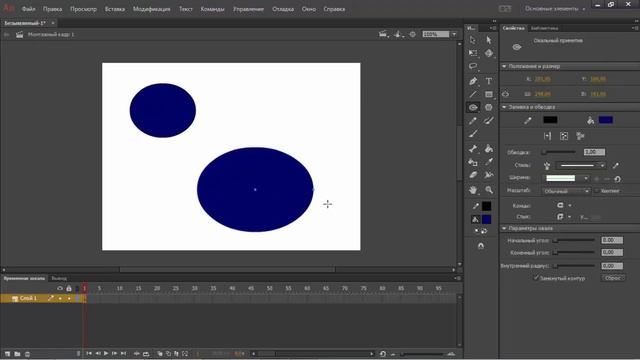Screen dimensions: 640x360
Task: Select the highlighted Oval tool
Action: pos(473,107)
